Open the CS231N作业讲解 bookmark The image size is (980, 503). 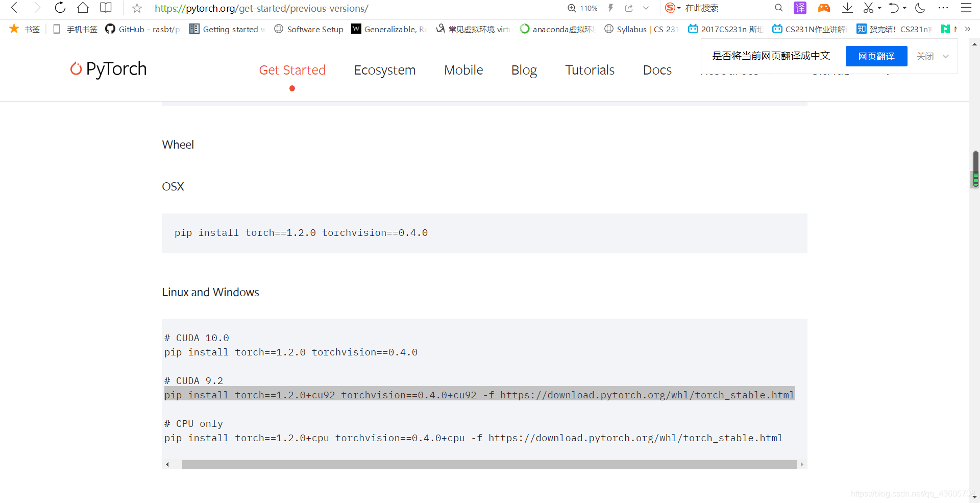click(x=810, y=29)
